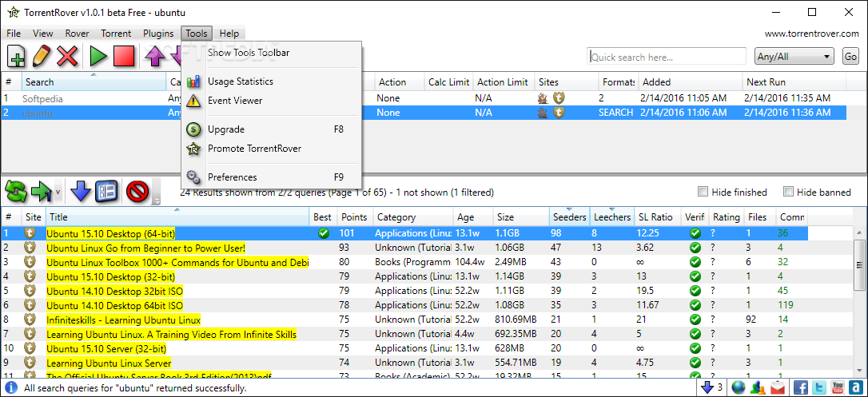
Task: Sort results by Seeders column
Action: click(x=569, y=217)
